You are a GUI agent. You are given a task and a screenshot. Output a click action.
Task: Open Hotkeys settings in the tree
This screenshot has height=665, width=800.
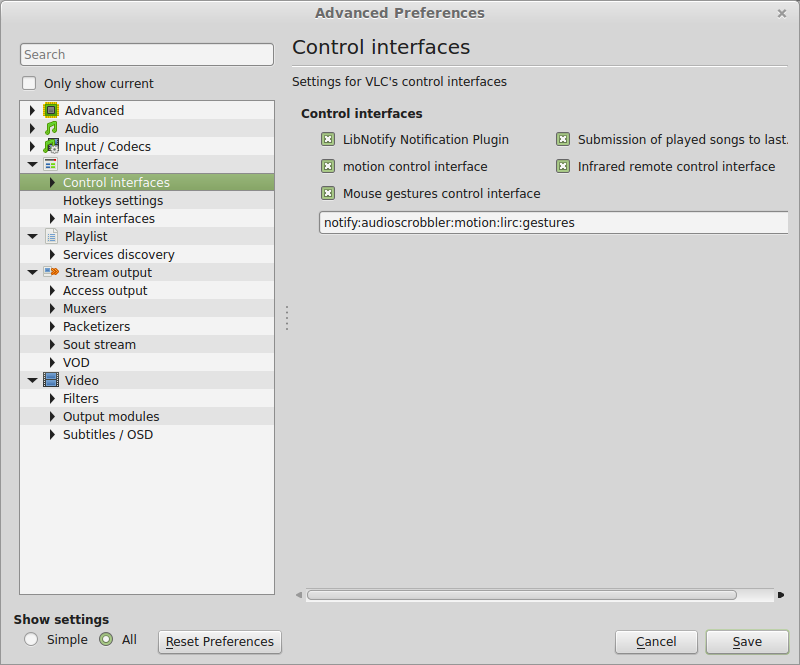coord(112,200)
